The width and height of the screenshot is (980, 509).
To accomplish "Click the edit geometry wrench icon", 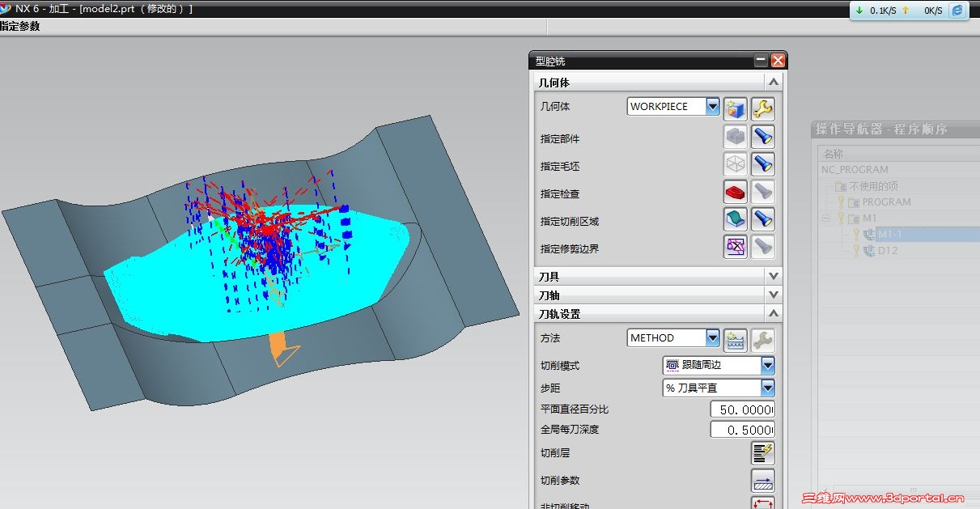I will click(762, 109).
